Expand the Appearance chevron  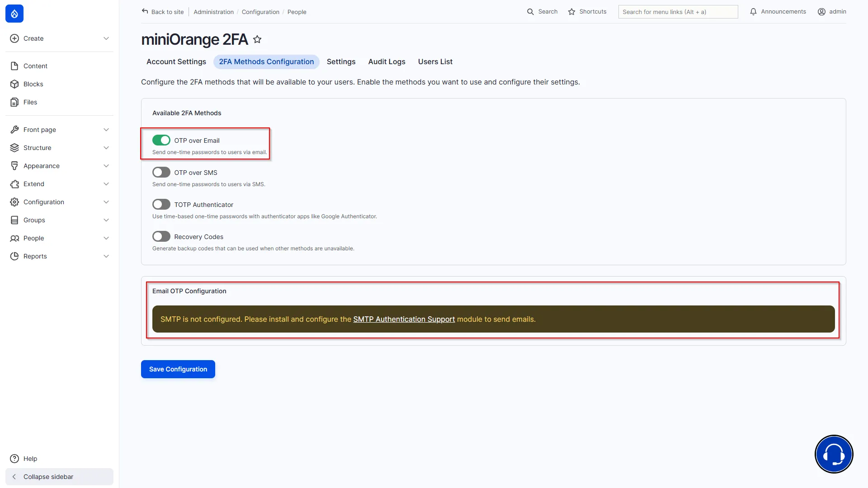tap(106, 166)
